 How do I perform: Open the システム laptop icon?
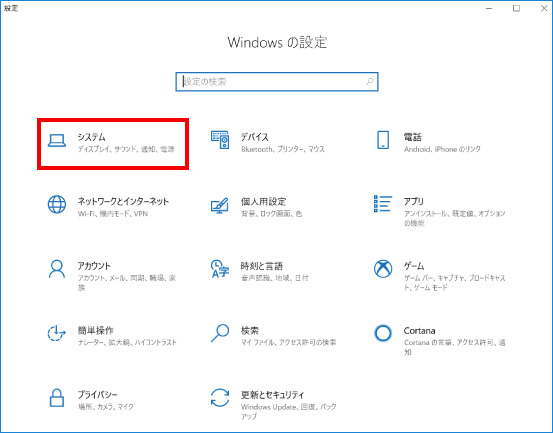coord(57,140)
